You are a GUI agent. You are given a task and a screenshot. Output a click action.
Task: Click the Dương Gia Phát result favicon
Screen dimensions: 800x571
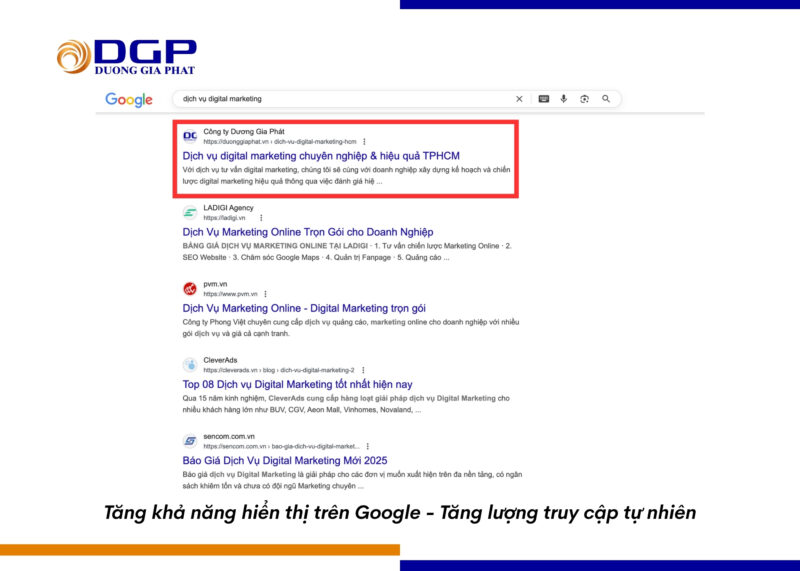point(190,136)
